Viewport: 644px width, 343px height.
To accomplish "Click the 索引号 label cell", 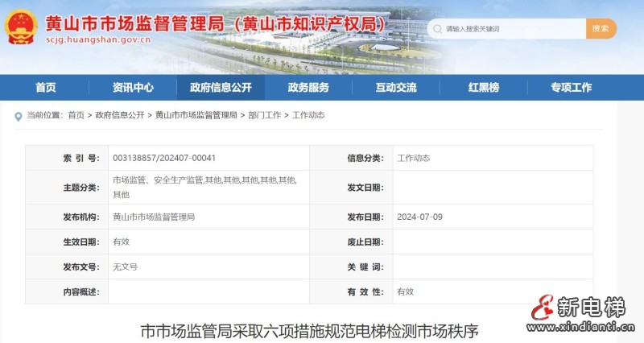I will coord(67,158).
